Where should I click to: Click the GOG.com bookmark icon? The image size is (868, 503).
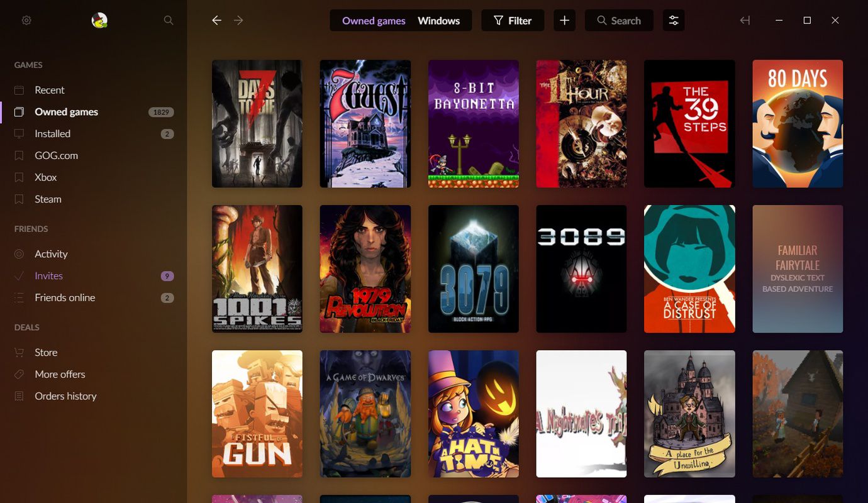pyautogui.click(x=19, y=155)
